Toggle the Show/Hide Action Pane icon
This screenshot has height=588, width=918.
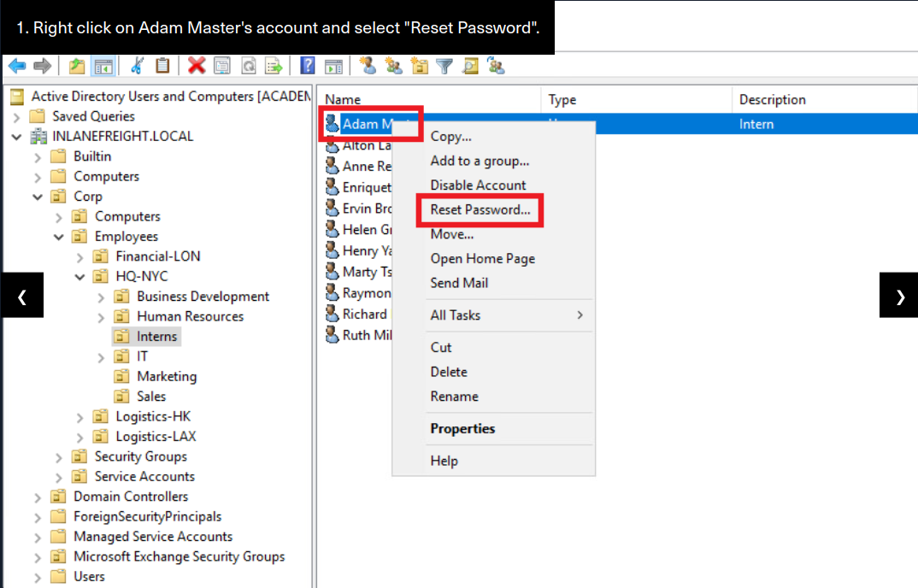click(333, 66)
